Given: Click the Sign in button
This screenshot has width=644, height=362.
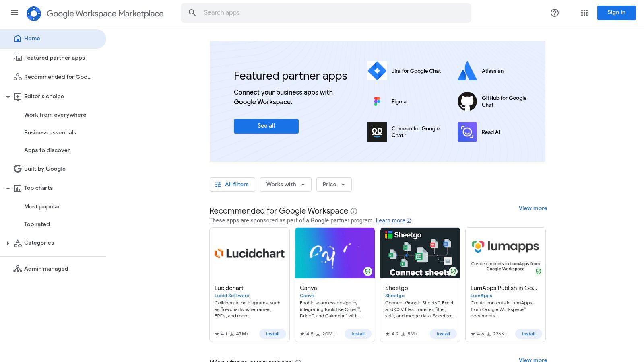Looking at the screenshot, I should [x=616, y=12].
